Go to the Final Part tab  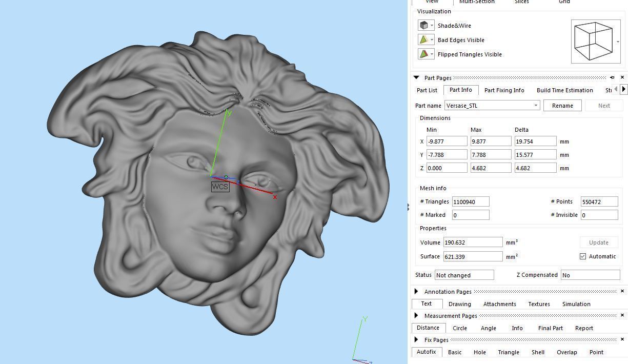(x=551, y=328)
